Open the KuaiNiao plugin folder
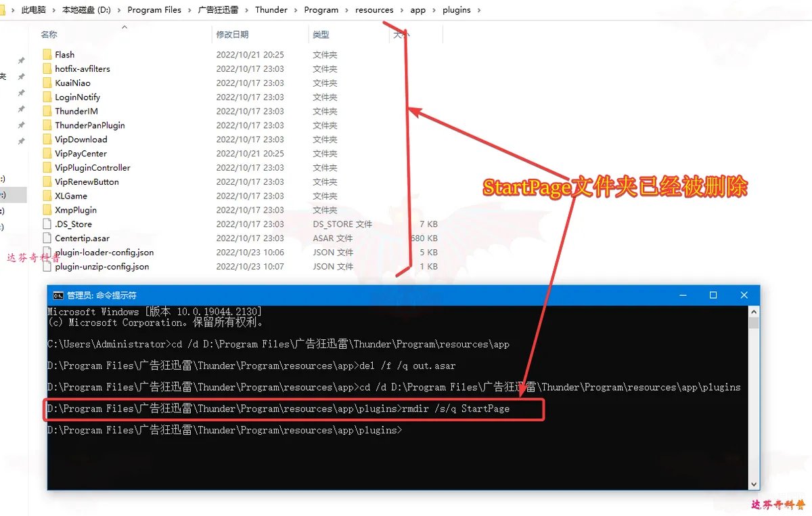The image size is (812, 516). 47,83
